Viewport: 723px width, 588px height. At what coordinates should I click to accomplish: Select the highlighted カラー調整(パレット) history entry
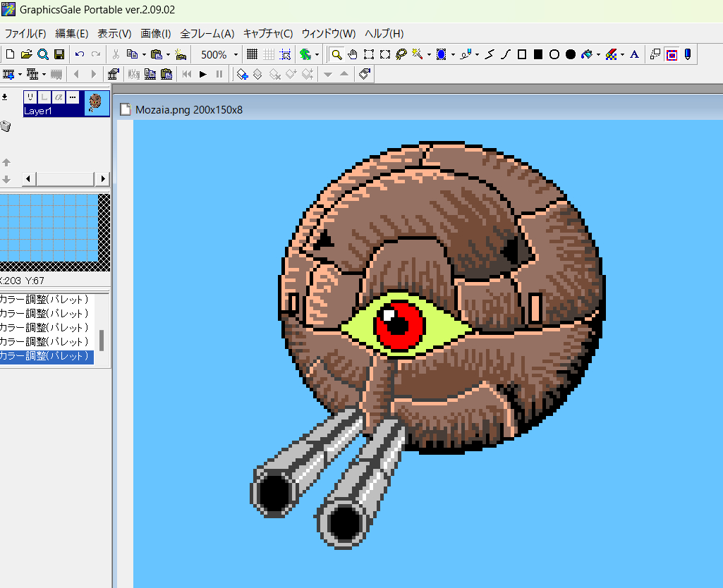(46, 356)
